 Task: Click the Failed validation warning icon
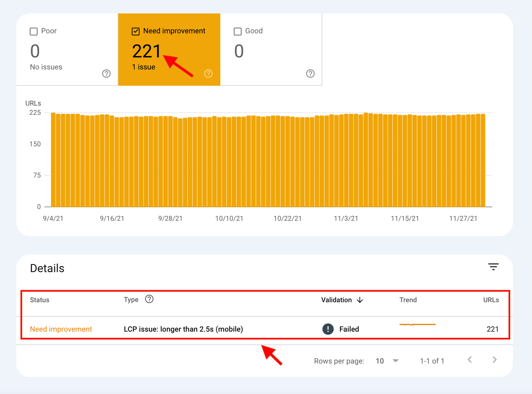click(328, 329)
